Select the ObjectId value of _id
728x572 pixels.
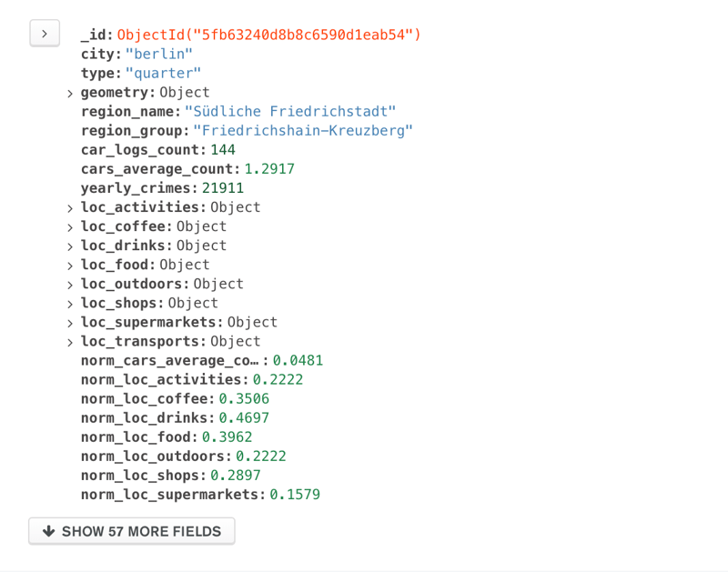pos(269,35)
